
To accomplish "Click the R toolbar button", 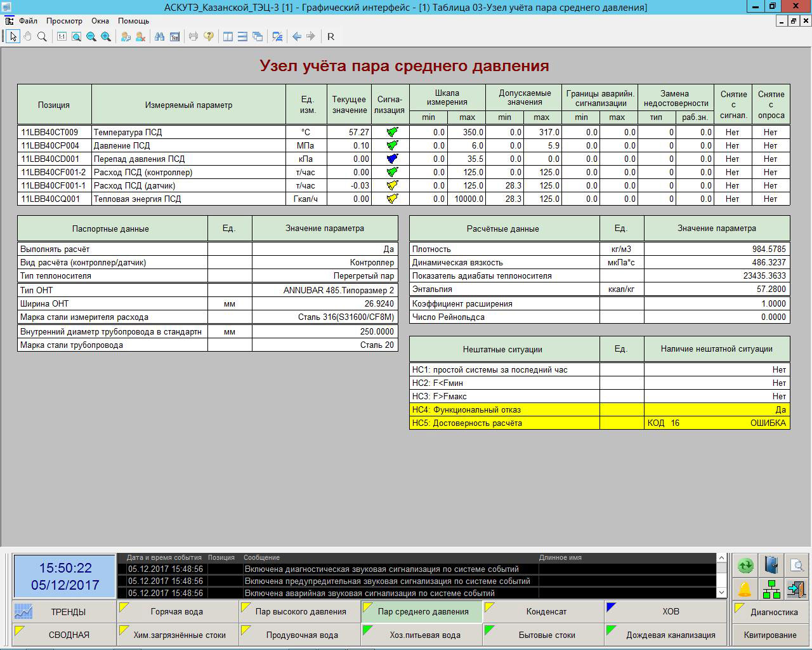I will [x=331, y=36].
